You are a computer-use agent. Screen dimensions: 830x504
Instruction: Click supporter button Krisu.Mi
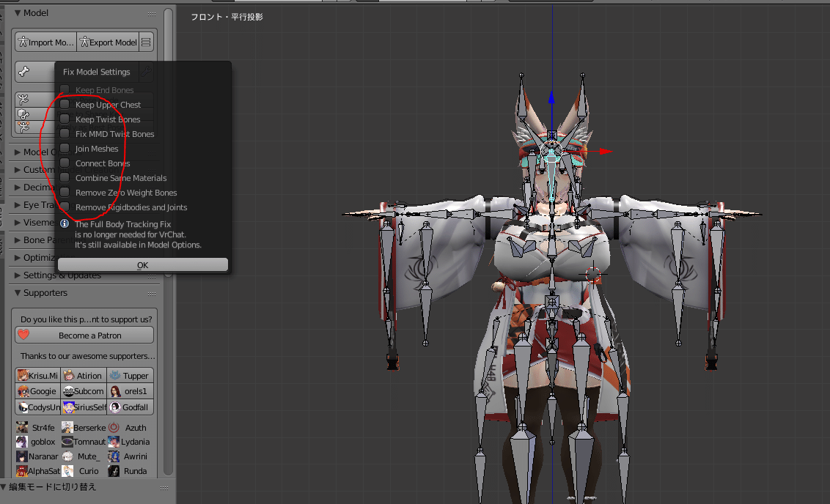click(38, 376)
